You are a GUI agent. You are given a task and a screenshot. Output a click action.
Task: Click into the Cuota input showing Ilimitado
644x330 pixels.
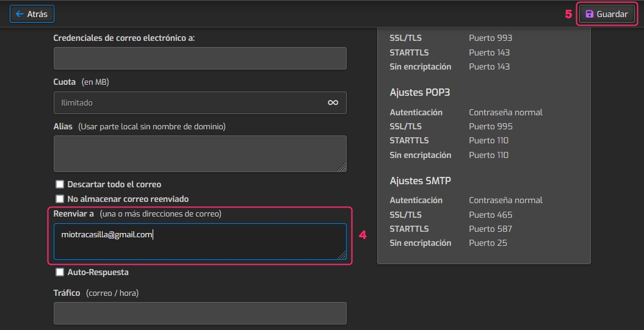(x=189, y=102)
